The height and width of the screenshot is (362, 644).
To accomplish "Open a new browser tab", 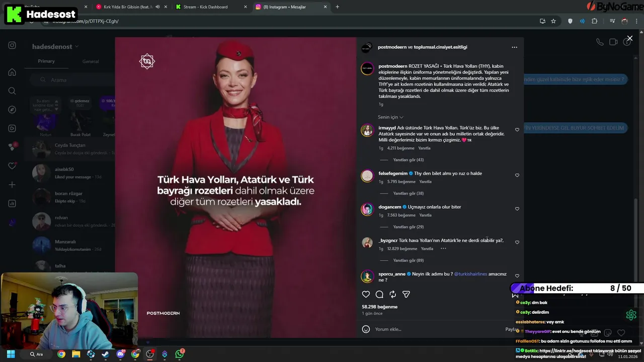I will click(337, 7).
